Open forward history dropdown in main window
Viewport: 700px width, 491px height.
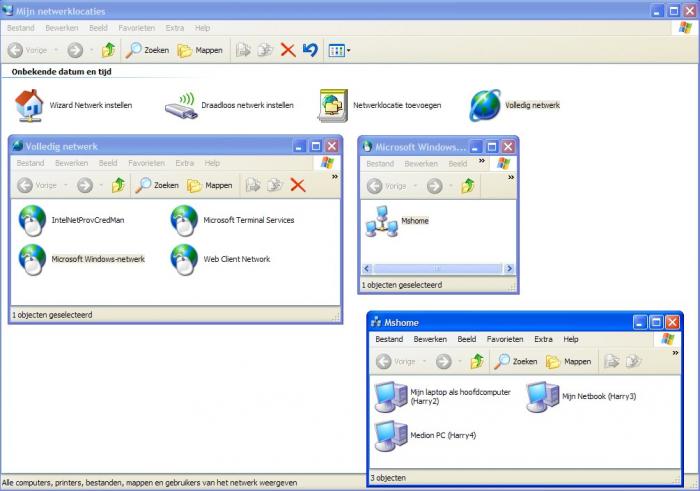[92, 50]
